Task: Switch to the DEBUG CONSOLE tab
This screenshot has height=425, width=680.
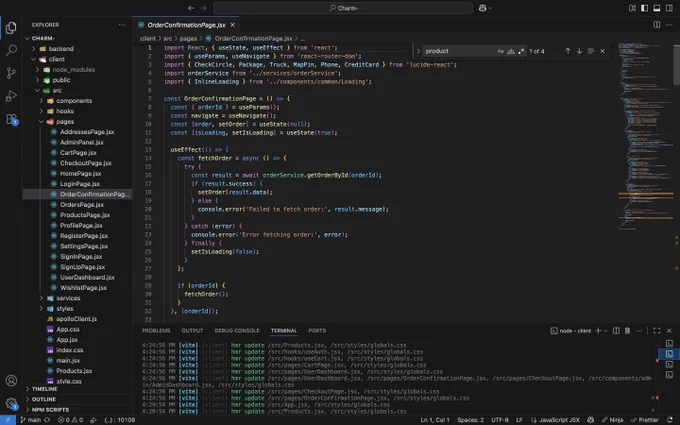Action: pyautogui.click(x=237, y=330)
